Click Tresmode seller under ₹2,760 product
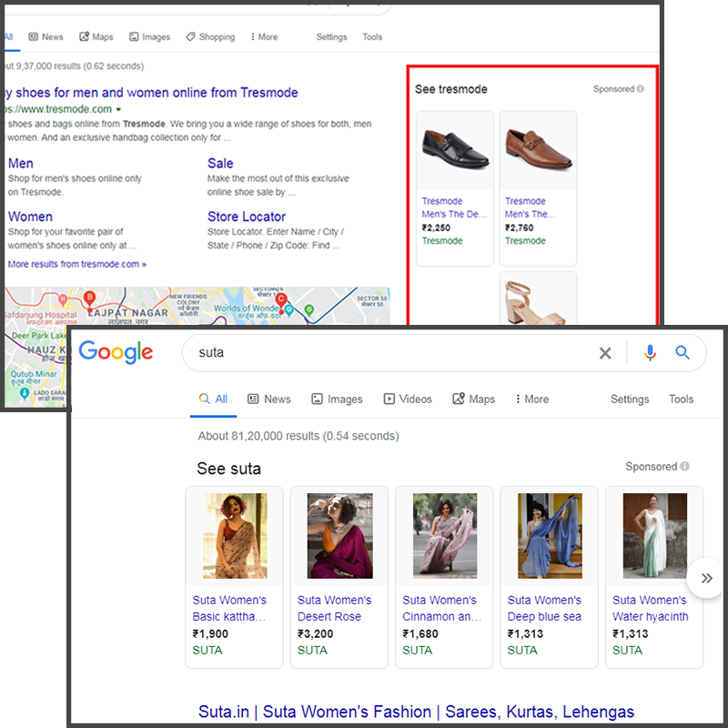728x728 pixels. point(525,240)
